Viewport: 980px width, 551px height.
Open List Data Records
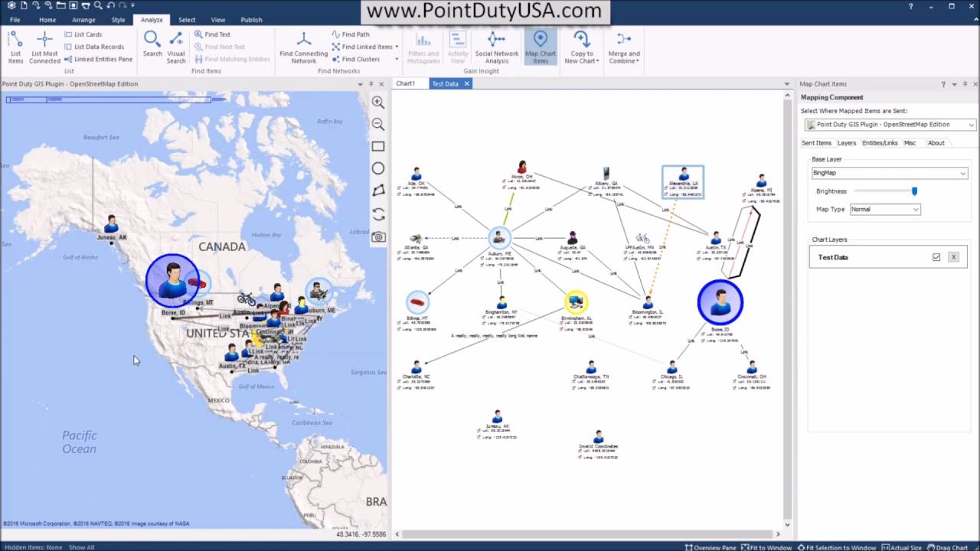[x=93, y=47]
